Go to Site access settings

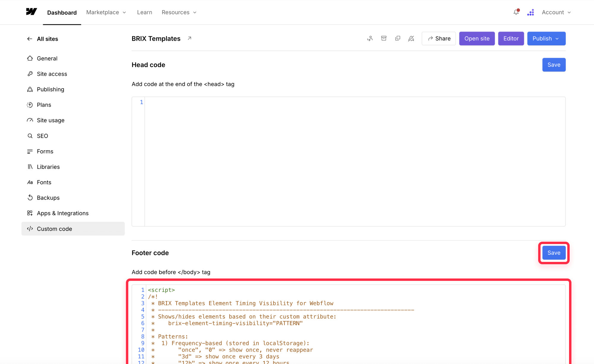73,74
